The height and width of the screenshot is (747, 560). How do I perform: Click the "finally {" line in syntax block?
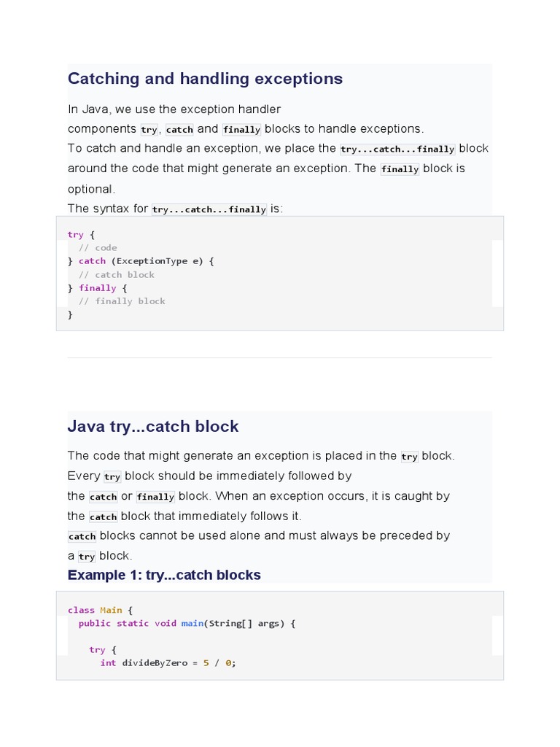pos(102,288)
